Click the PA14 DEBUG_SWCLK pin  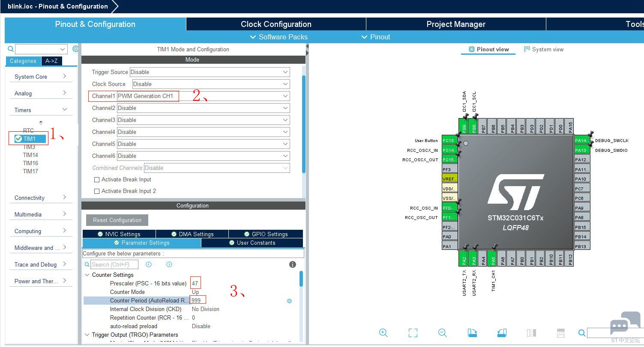pyautogui.click(x=582, y=140)
